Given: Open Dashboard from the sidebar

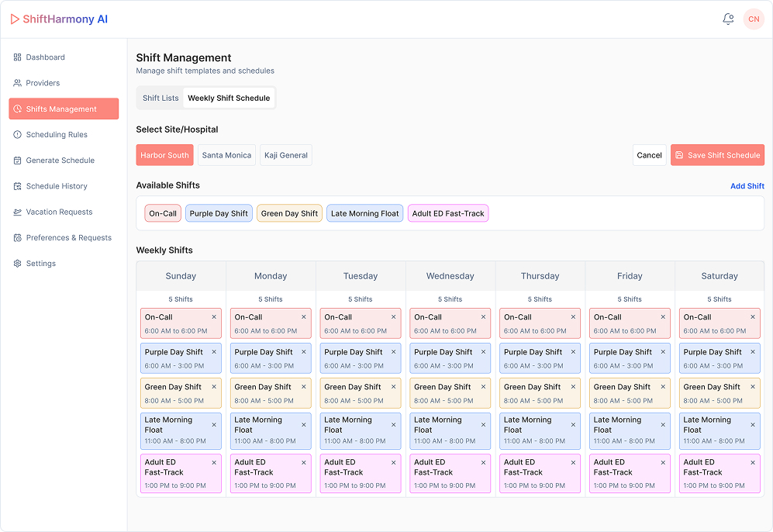Looking at the screenshot, I should pyautogui.click(x=45, y=57).
